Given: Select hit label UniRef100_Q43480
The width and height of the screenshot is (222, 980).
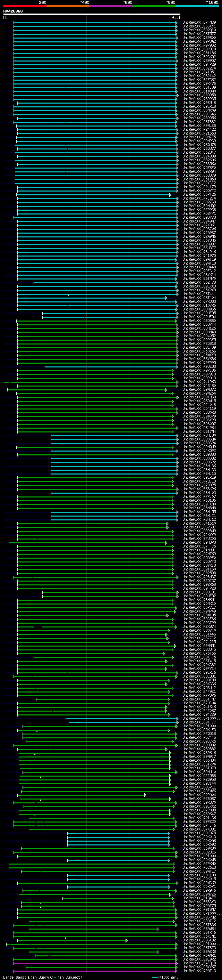Looking at the screenshot, I should click(199, 386).
